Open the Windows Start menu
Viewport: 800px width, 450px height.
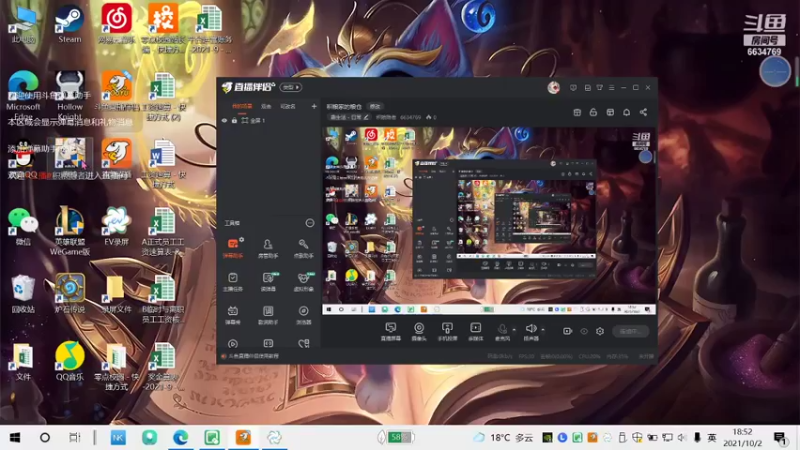[15, 438]
